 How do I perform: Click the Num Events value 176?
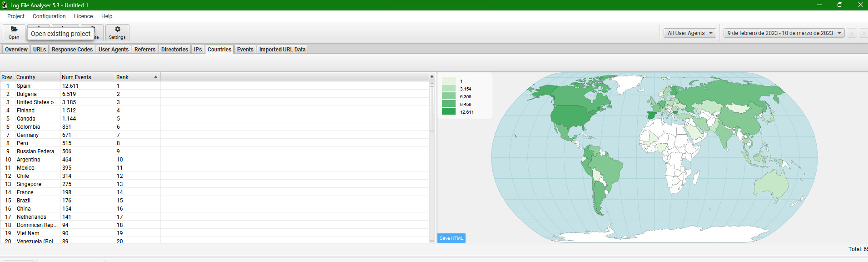[x=67, y=201]
